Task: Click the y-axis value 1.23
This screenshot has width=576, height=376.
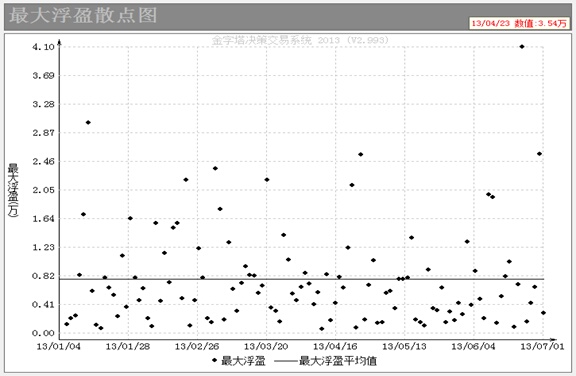Action: coord(43,247)
